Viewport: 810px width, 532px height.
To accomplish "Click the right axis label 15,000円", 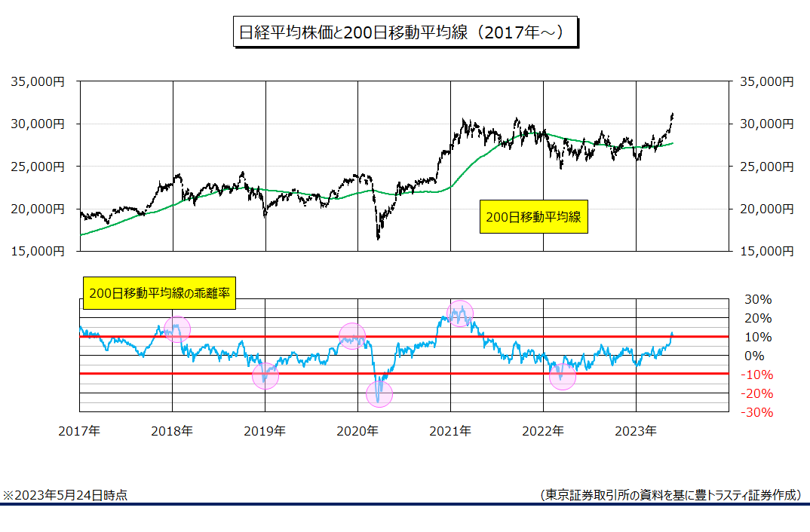I will [767, 251].
